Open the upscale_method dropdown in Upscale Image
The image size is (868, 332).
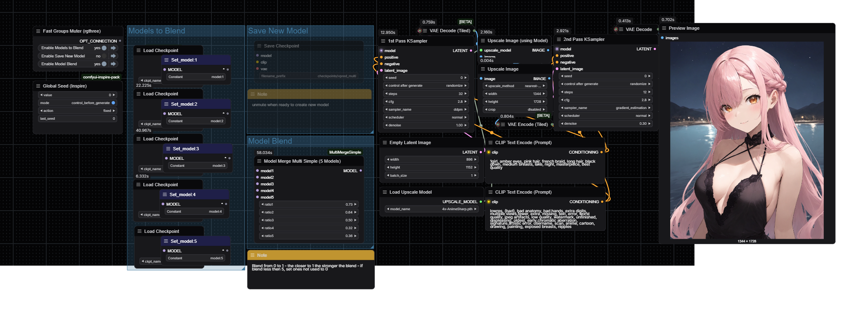click(x=515, y=86)
